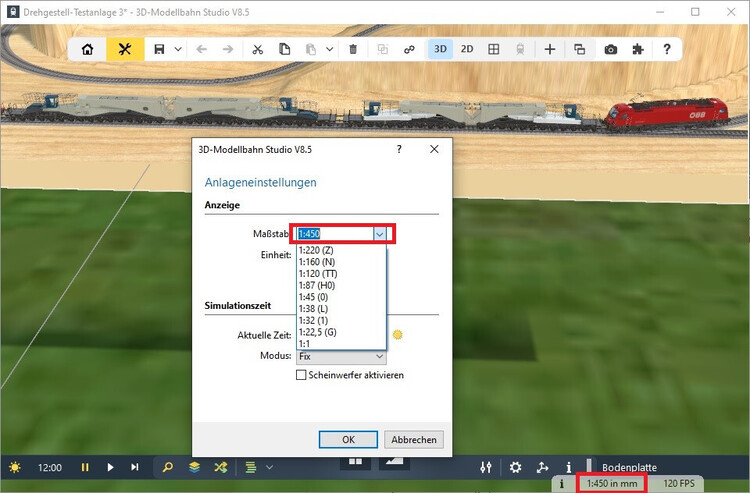Switch to 3D view
The image size is (750, 493).
point(441,49)
